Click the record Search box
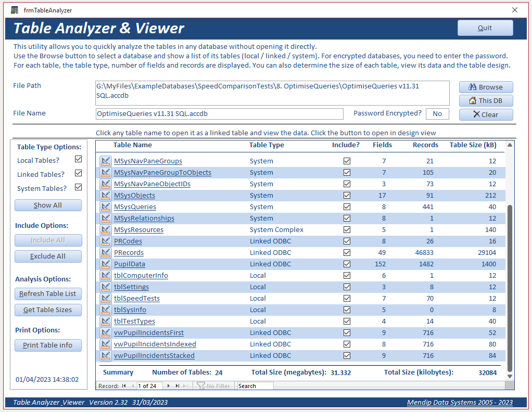Image resolution: width=532 pixels, height=412 pixels. 255,386
